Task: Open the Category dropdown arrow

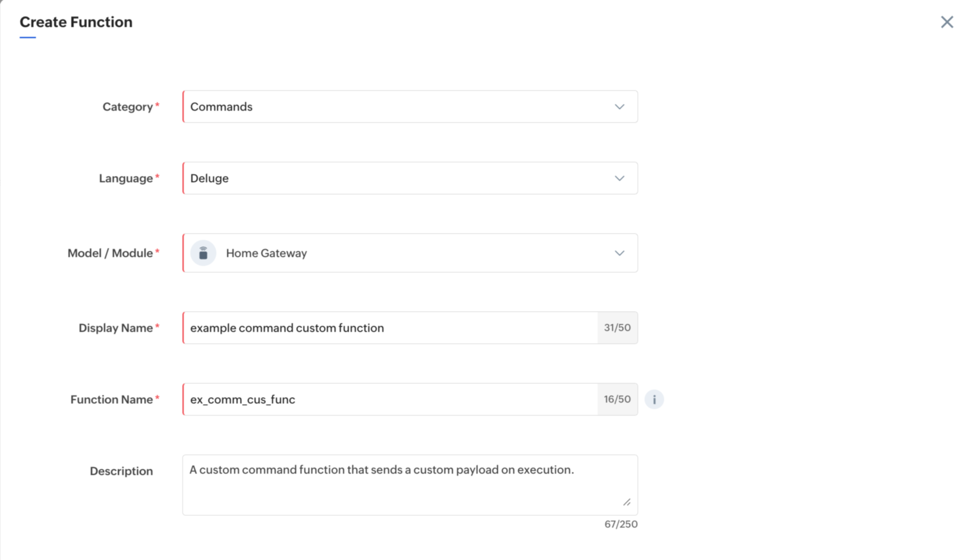Action: click(x=619, y=107)
